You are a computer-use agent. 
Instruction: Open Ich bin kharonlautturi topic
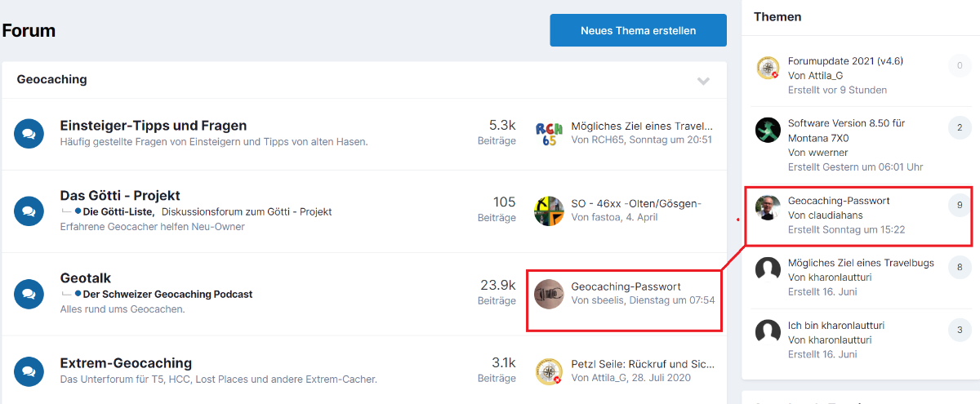click(836, 326)
